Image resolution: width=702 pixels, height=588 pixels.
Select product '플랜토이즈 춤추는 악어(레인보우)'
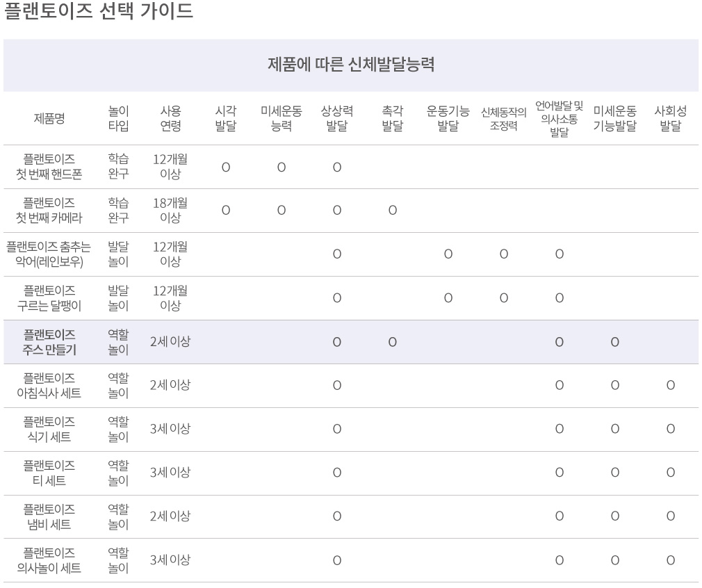pos(49,254)
